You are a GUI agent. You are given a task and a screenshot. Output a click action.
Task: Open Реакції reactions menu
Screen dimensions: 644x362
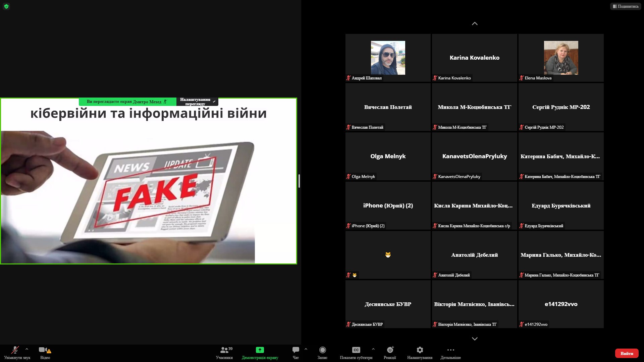pyautogui.click(x=390, y=353)
